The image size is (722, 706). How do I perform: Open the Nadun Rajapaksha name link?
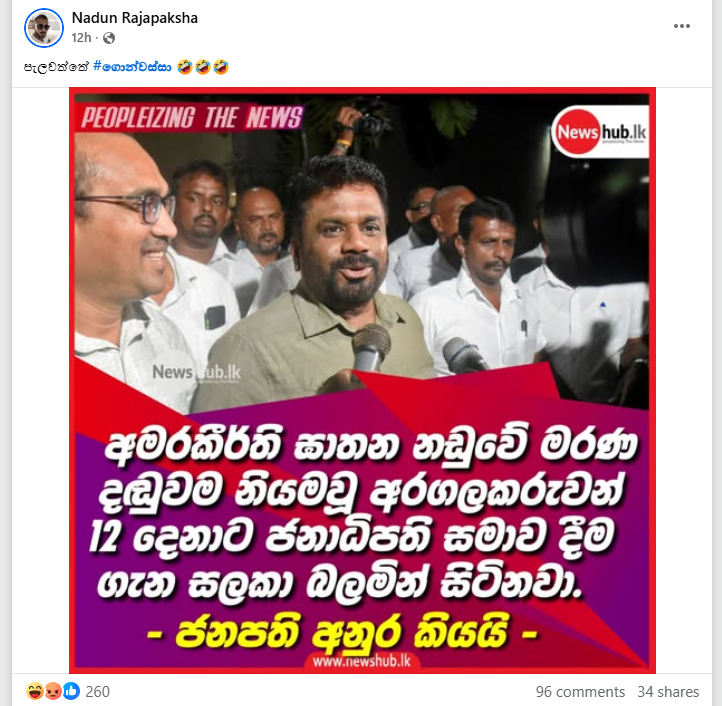point(135,18)
